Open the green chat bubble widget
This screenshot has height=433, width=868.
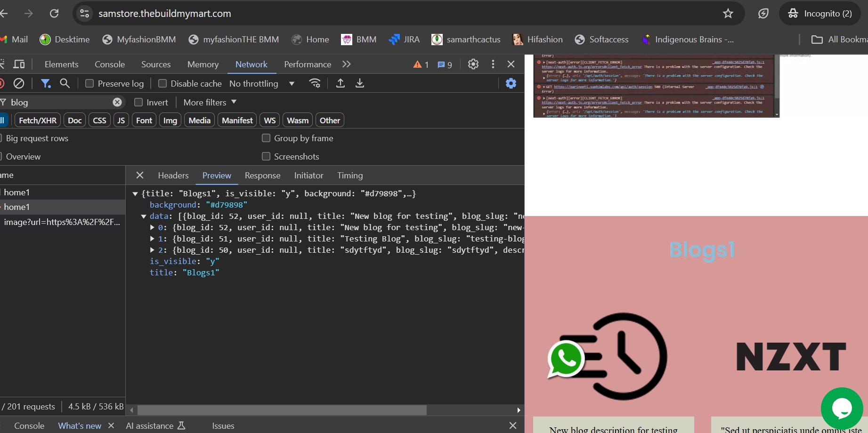842,409
